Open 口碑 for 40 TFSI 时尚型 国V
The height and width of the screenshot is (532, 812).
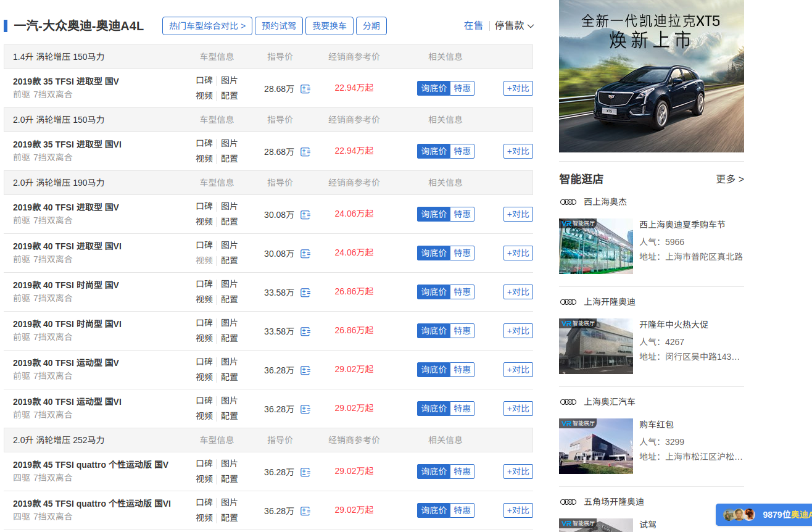coord(204,285)
